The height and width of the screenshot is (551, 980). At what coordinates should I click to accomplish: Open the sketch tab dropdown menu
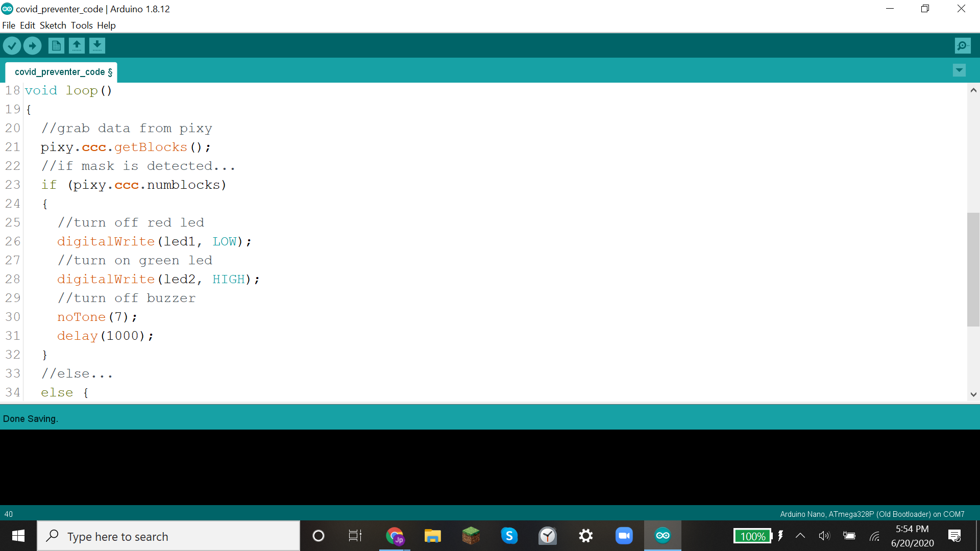click(960, 70)
